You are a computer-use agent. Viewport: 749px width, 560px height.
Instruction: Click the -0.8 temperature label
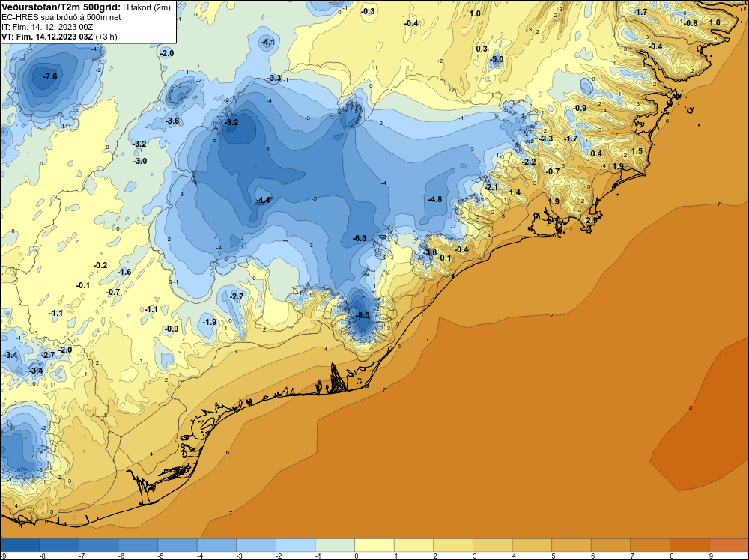(691, 23)
